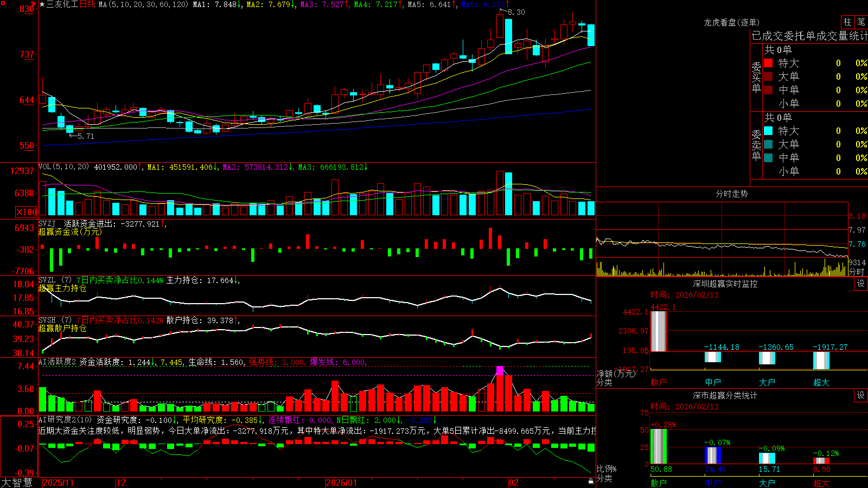This screenshot has height=488, width=868.
Task: Click the teal 中单 sell-order swatch
Action: (x=768, y=158)
